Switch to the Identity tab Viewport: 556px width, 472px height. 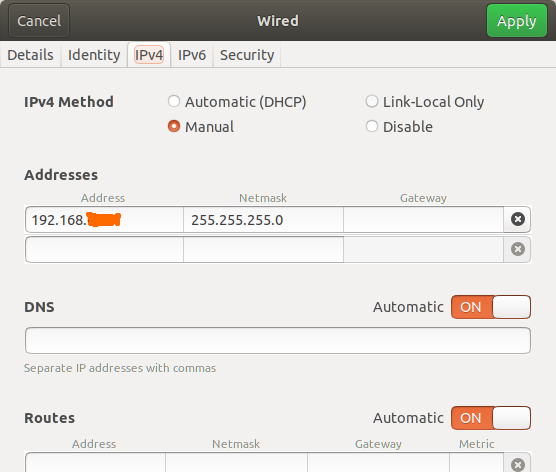(x=94, y=55)
